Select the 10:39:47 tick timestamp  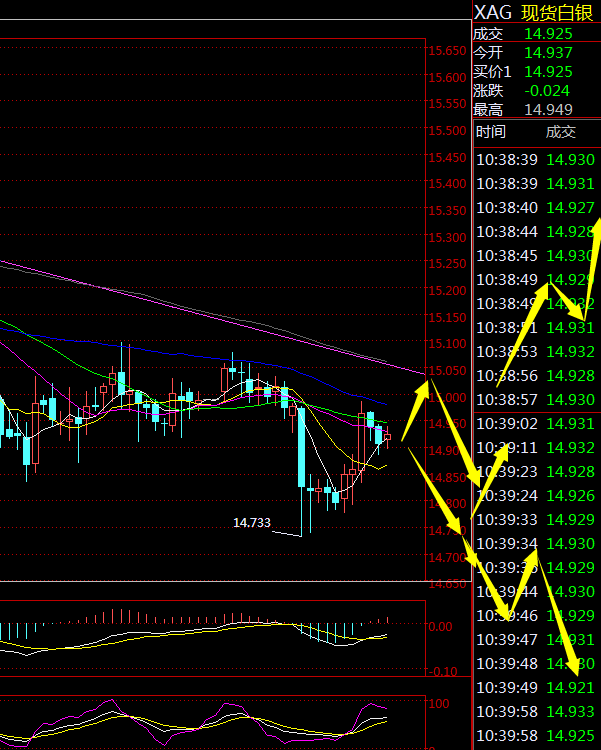[x=507, y=640]
